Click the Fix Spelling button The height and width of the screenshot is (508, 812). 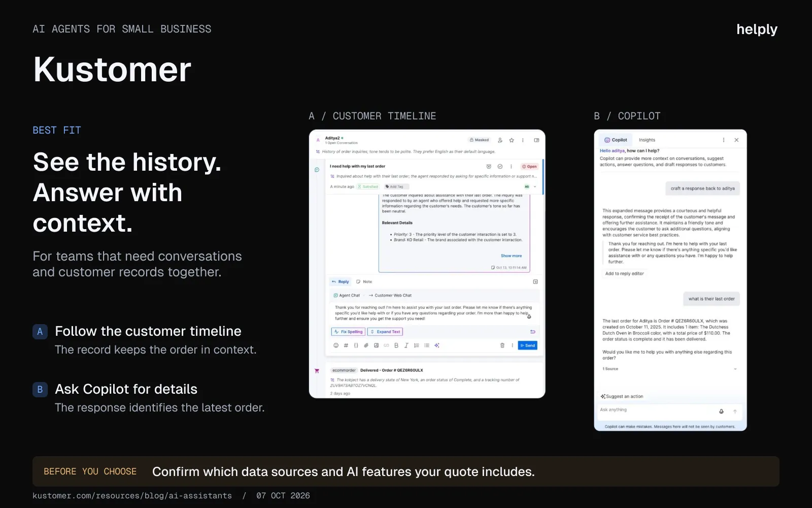coord(349,332)
